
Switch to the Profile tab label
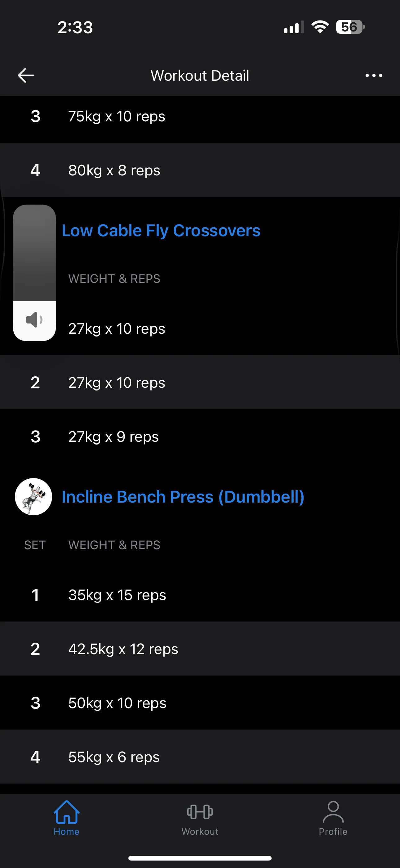tap(333, 832)
